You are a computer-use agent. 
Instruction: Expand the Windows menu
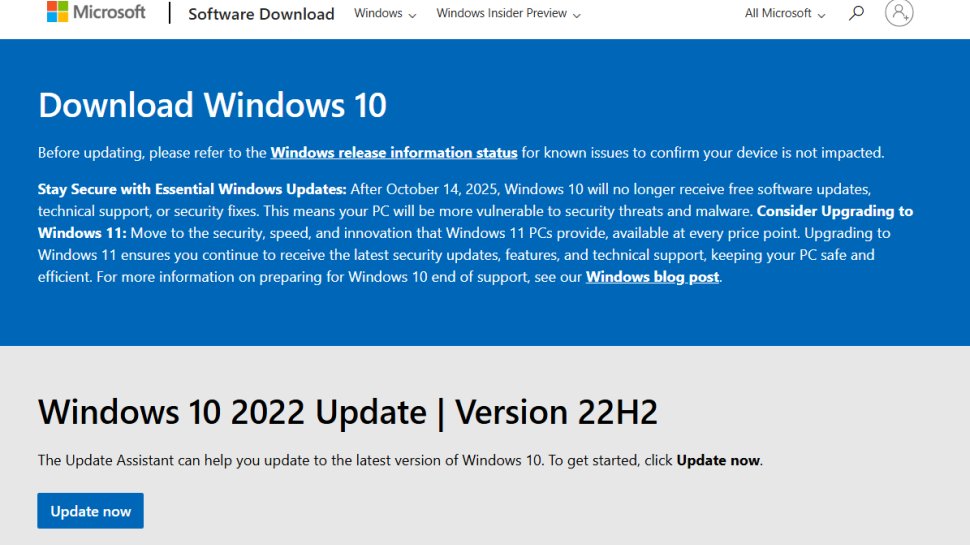385,13
